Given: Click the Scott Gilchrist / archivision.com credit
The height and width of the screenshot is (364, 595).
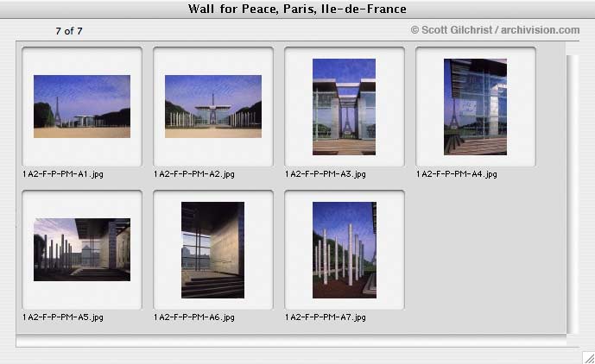Looking at the screenshot, I should pyautogui.click(x=495, y=30).
